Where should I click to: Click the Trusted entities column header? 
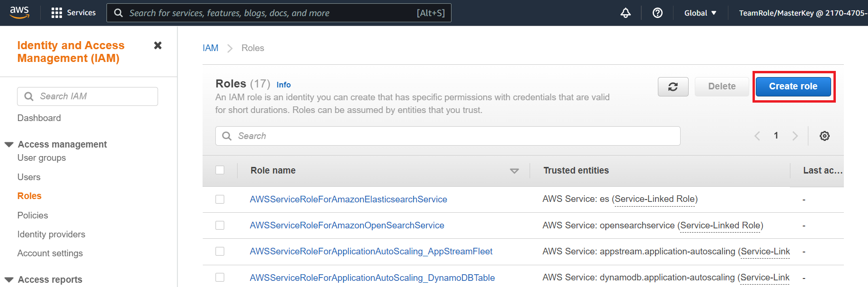[x=576, y=170]
